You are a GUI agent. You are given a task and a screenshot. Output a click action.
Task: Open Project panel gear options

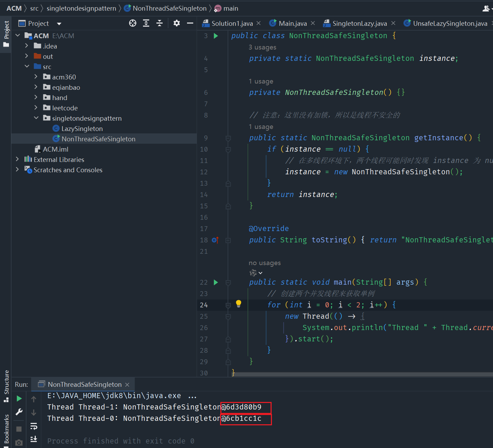pos(177,23)
